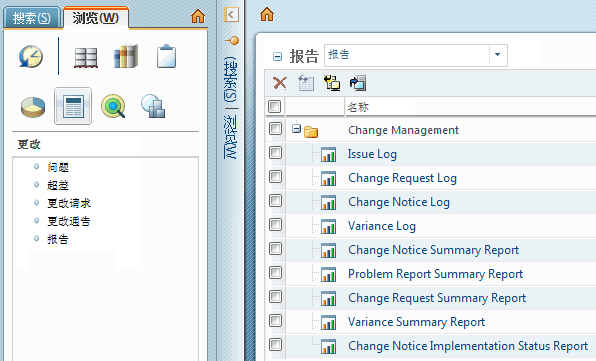The width and height of the screenshot is (596, 361).
Task: Collapse the navigator with the arrow icon
Action: tap(231, 15)
